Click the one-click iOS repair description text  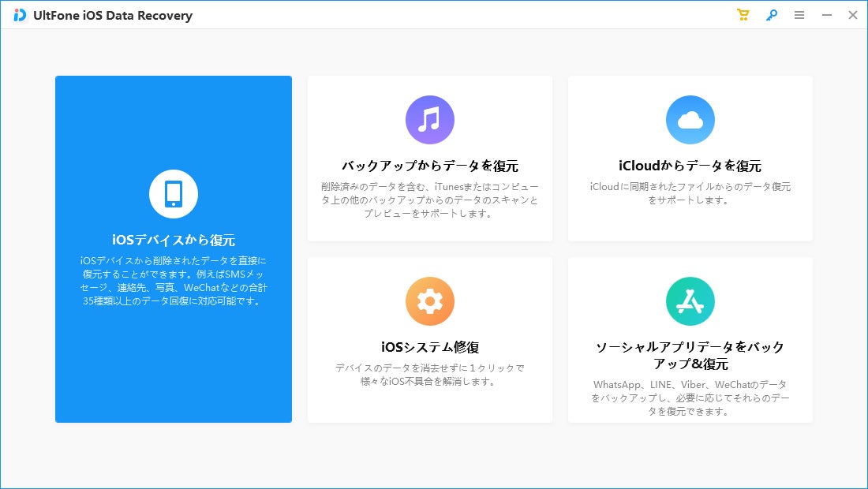[429, 375]
